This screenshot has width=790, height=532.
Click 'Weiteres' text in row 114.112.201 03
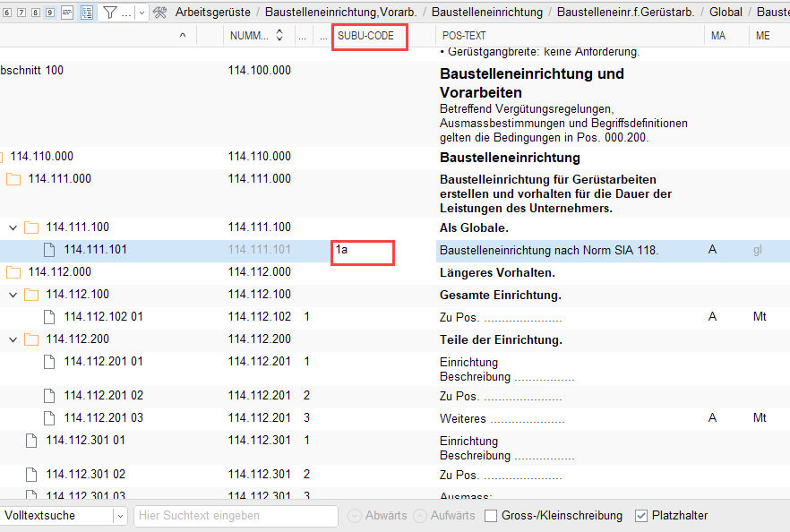pos(462,418)
